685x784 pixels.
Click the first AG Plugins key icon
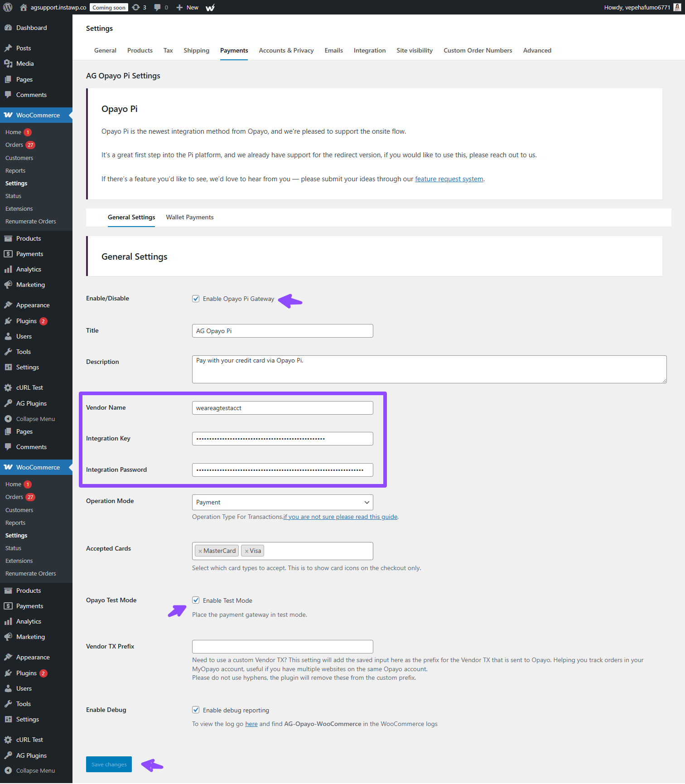tap(8, 403)
